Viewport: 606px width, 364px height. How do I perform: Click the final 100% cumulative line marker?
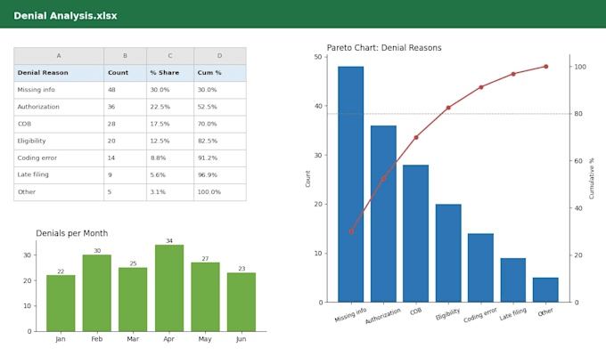(x=546, y=67)
